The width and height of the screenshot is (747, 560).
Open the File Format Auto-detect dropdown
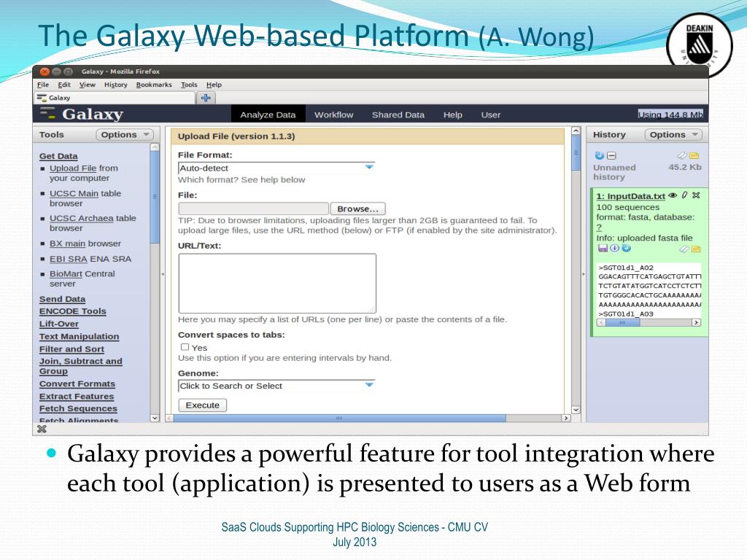[276, 168]
